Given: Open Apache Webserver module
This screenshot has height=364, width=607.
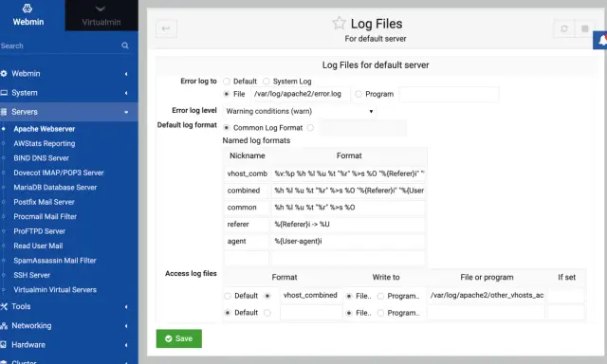Looking at the screenshot, I should (45, 129).
